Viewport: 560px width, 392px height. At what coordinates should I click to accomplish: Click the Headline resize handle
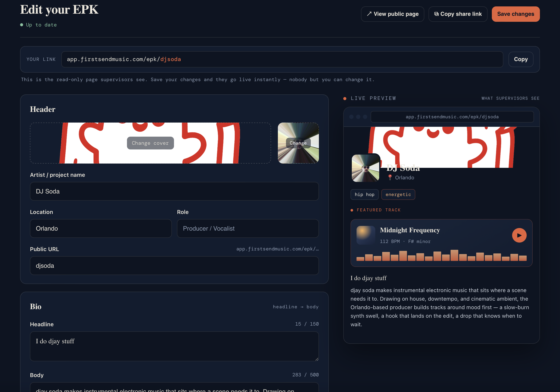[x=317, y=359]
